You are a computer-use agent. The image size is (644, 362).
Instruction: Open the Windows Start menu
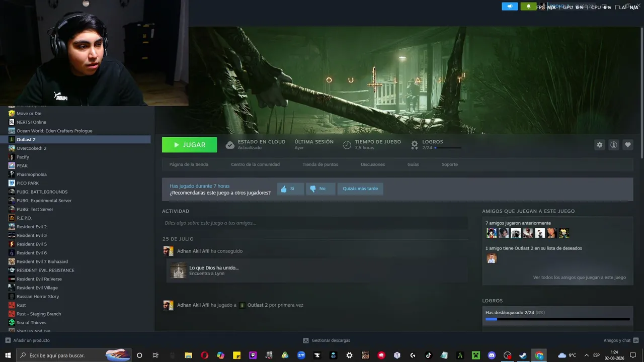pyautogui.click(x=8, y=355)
